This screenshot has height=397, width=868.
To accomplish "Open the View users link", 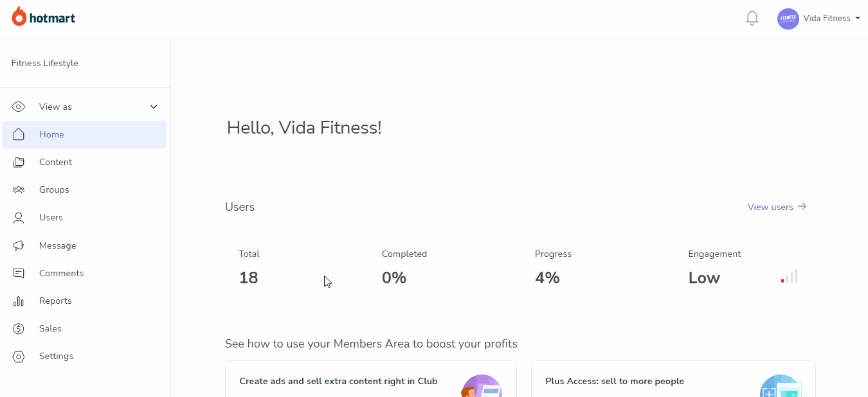I will tap(777, 207).
